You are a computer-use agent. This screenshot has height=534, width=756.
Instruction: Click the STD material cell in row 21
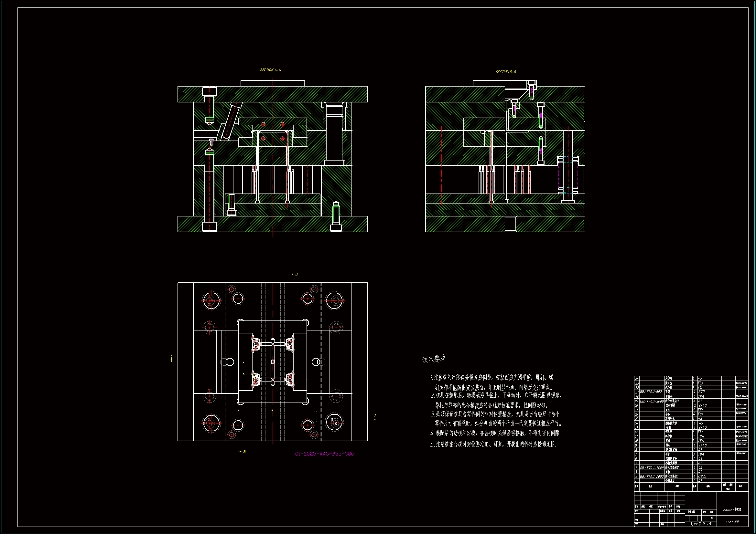701,392
